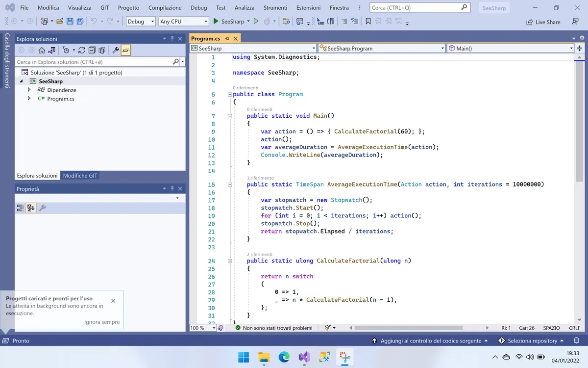Open the Any CPU platform dropdown

pyautogui.click(x=184, y=22)
